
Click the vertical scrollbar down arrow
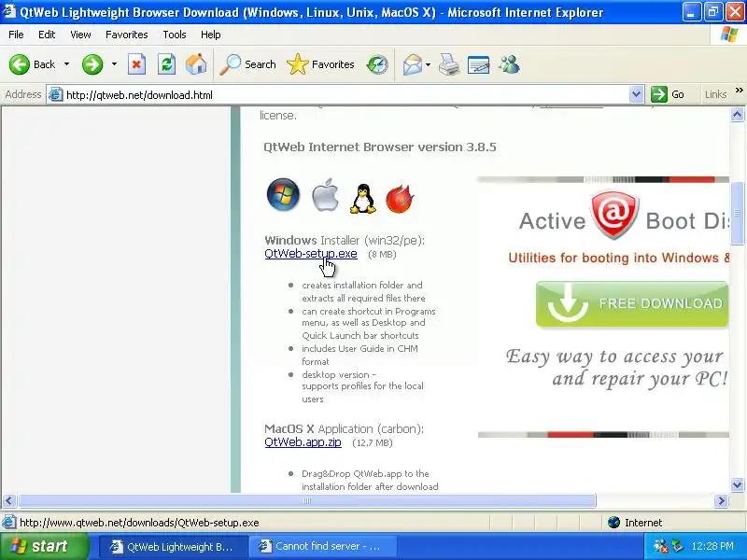[x=737, y=484]
